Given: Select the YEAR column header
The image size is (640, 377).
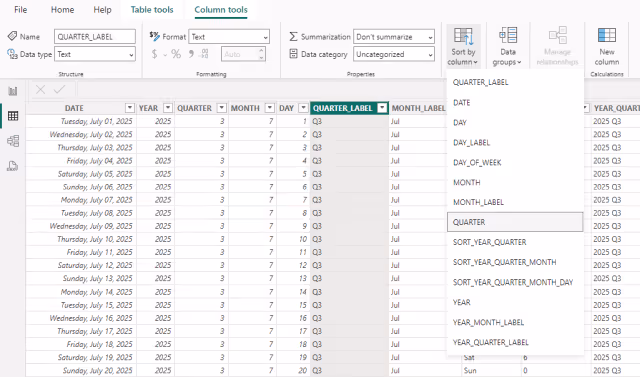Looking at the screenshot, I should pyautogui.click(x=148, y=108).
